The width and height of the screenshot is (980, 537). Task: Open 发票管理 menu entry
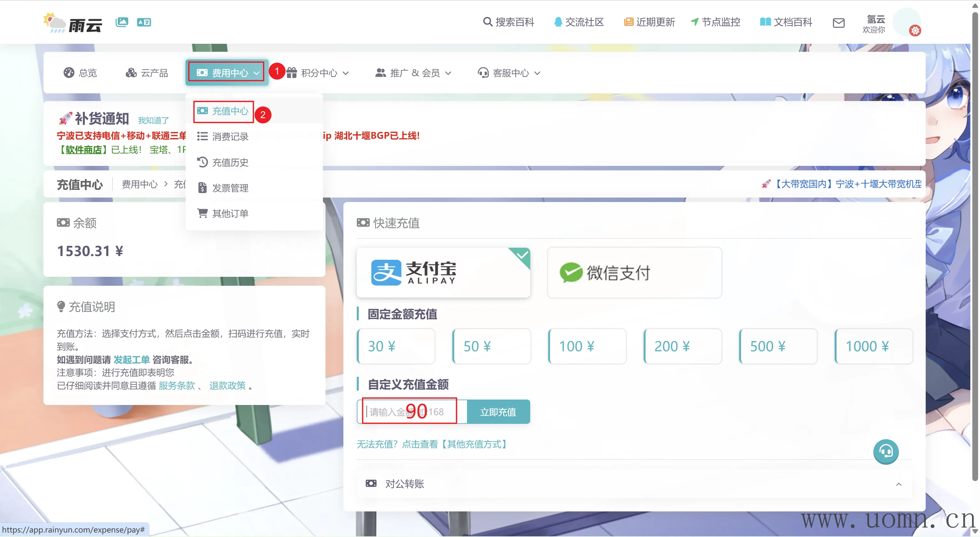[230, 188]
